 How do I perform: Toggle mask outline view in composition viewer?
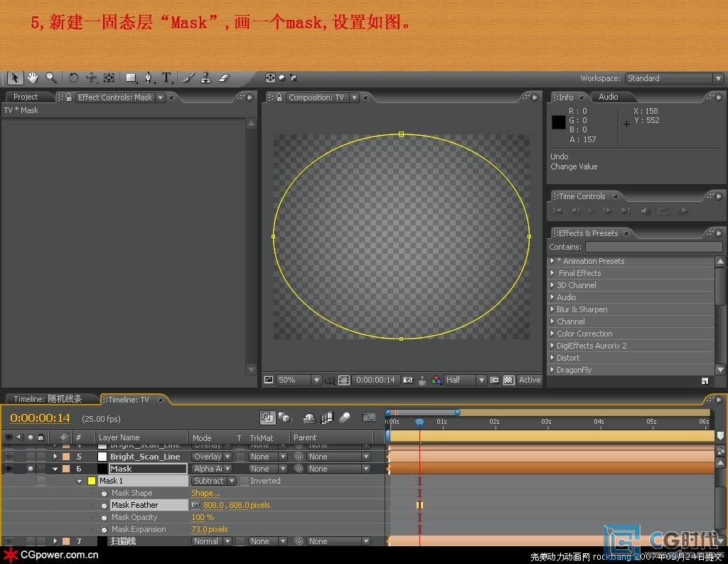coord(343,380)
